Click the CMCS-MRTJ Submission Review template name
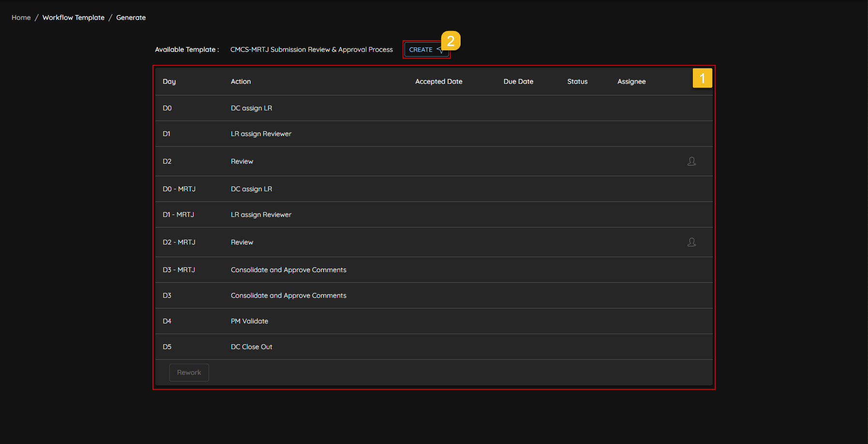Screen dimensions: 868x444 click(311, 49)
